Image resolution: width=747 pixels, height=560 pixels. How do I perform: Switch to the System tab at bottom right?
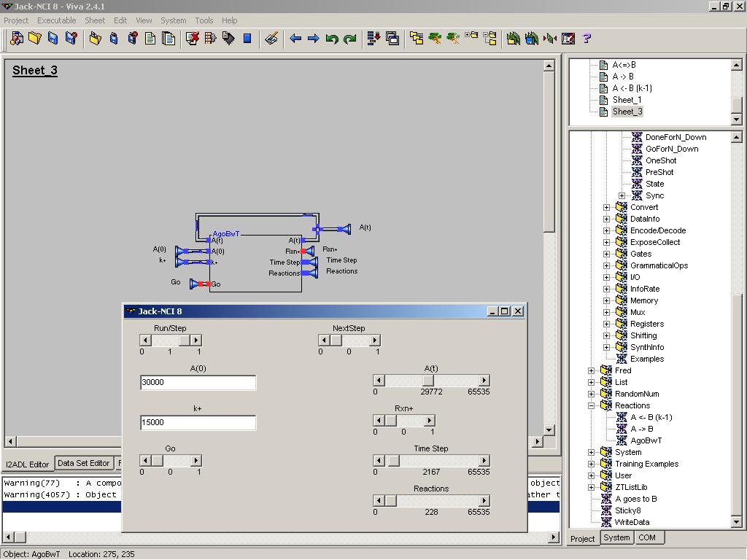pos(616,537)
